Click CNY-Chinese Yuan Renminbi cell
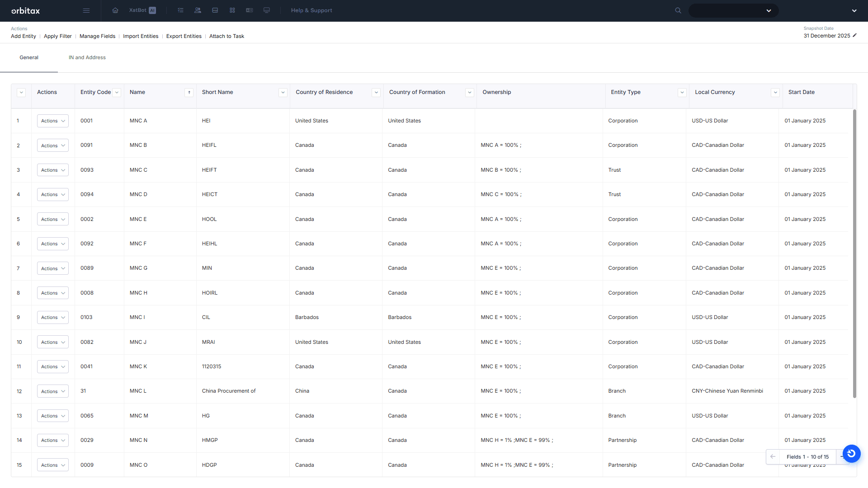 click(x=727, y=391)
